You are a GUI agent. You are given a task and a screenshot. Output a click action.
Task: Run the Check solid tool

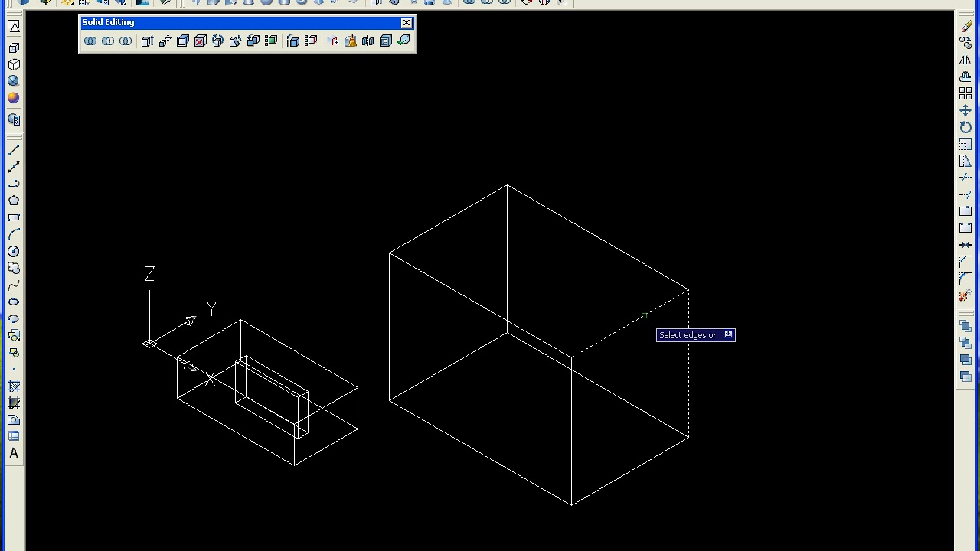(x=403, y=41)
